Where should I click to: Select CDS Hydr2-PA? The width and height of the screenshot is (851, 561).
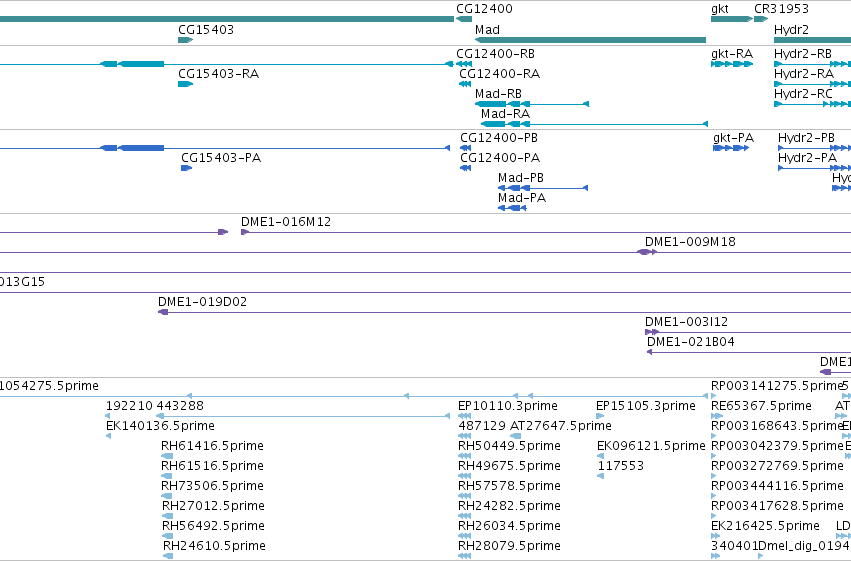coord(815,168)
